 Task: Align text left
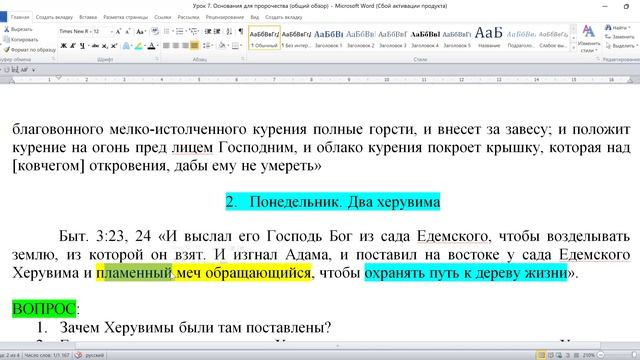166,46
